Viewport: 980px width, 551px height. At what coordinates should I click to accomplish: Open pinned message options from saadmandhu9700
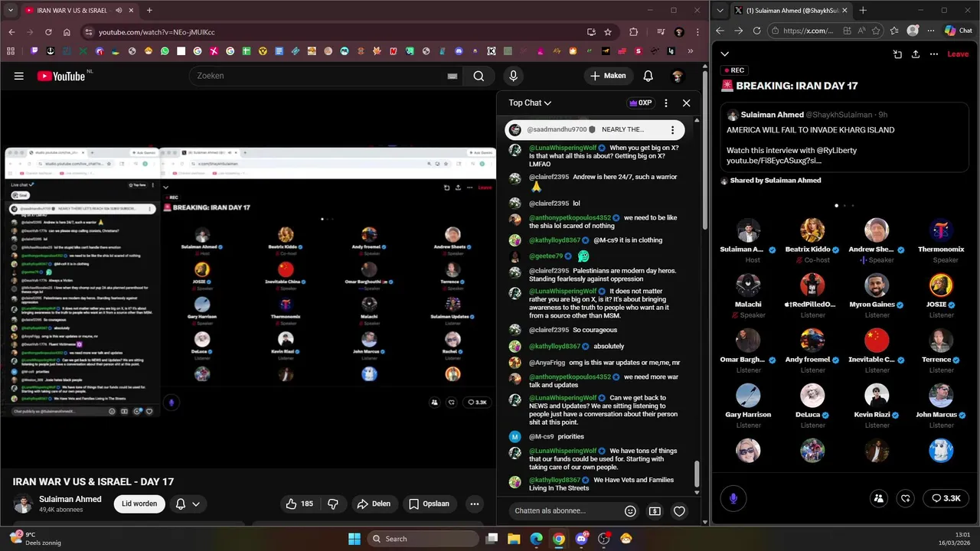coord(672,130)
